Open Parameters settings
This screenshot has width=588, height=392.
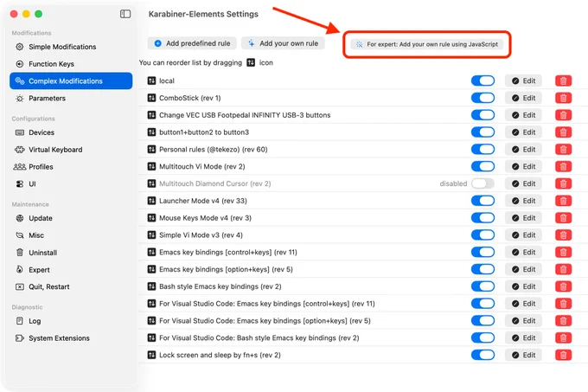click(x=71, y=99)
